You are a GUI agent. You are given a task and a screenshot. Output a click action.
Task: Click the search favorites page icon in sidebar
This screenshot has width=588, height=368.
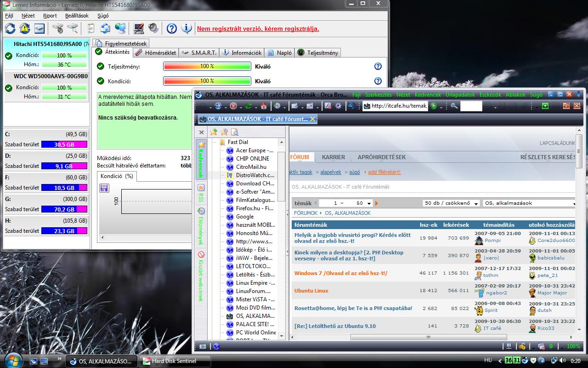[x=235, y=132]
